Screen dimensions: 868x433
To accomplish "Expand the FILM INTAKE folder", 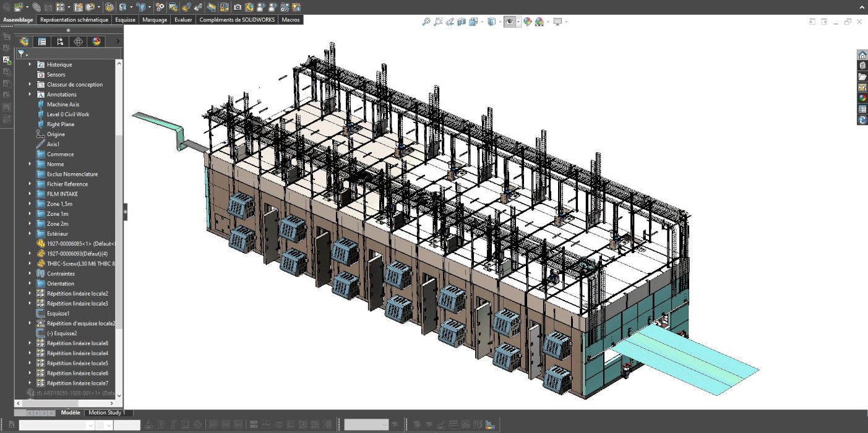I will (x=30, y=194).
